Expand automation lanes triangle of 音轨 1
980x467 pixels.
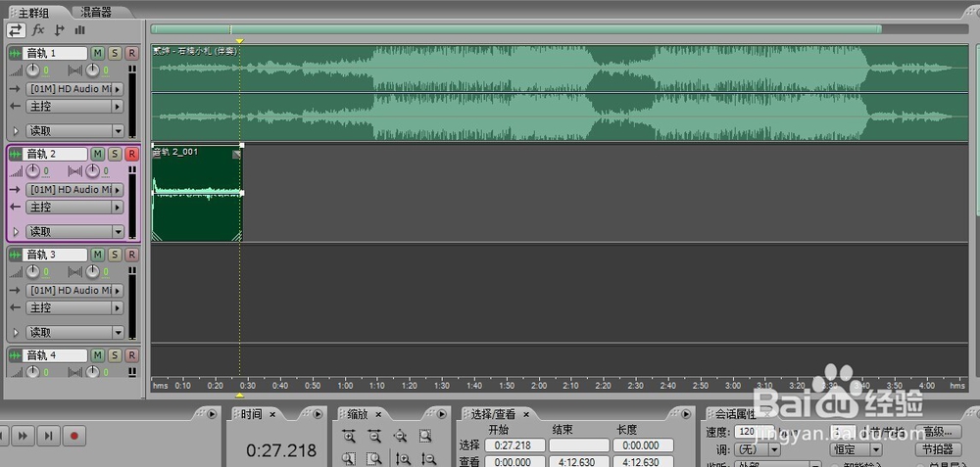coord(17,131)
